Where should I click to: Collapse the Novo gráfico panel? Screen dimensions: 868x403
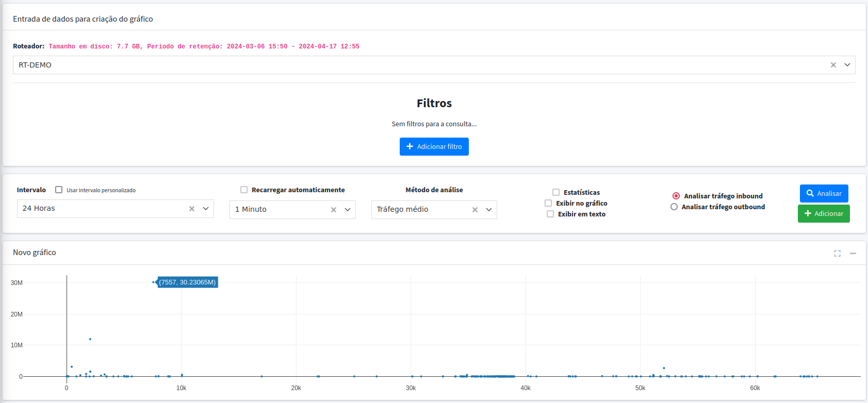coord(853,253)
